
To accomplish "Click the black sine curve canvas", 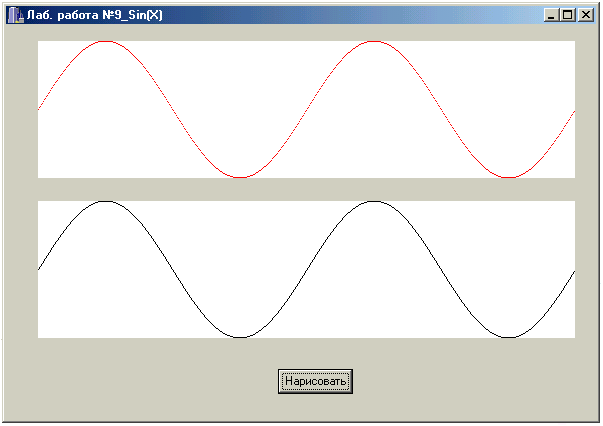I will click(x=306, y=269).
